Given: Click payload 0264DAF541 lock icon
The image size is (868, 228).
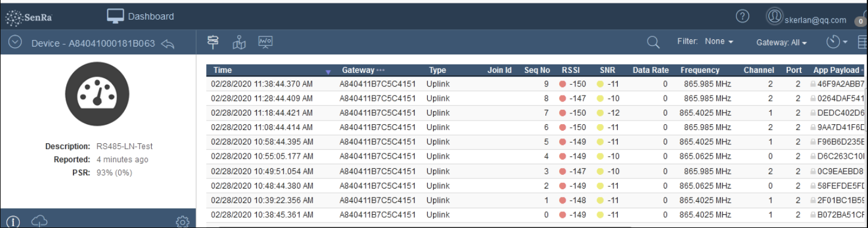Looking at the screenshot, I should (x=813, y=98).
